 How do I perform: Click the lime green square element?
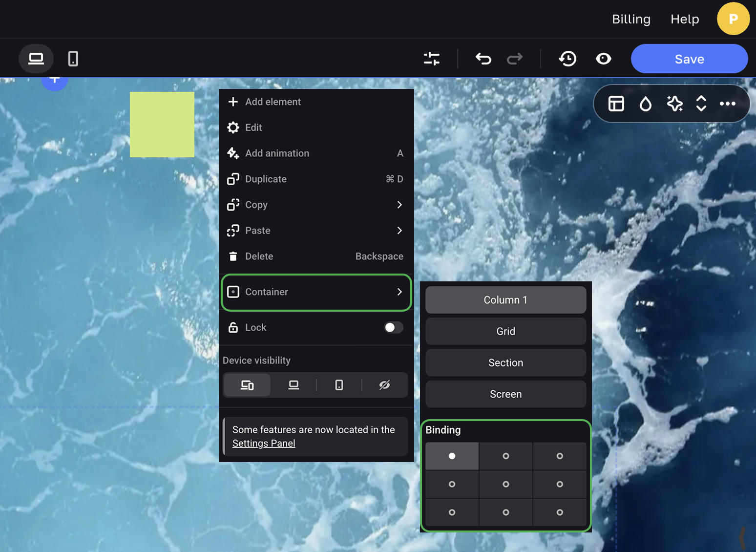[162, 125]
